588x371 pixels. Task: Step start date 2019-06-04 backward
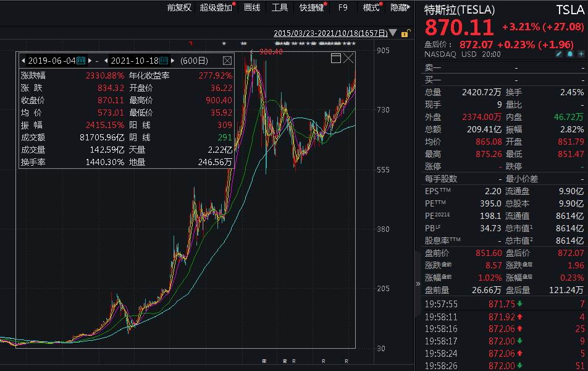pyautogui.click(x=23, y=61)
